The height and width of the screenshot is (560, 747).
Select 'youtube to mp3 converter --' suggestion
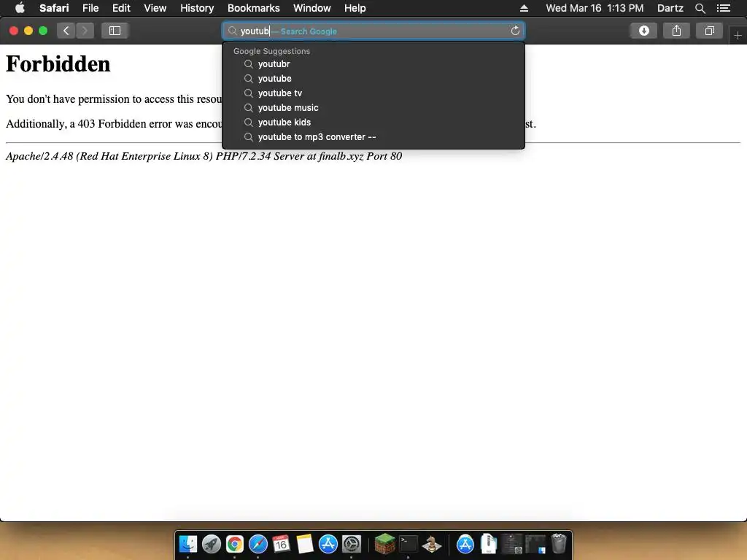coord(373,136)
